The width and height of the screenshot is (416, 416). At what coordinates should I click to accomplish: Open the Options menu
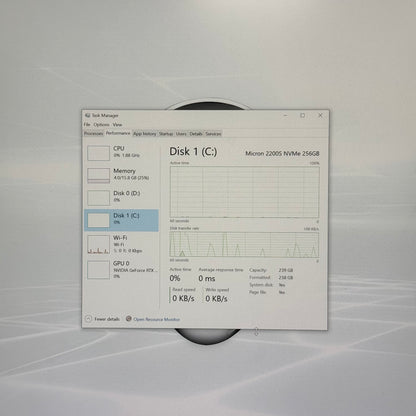tap(101, 124)
